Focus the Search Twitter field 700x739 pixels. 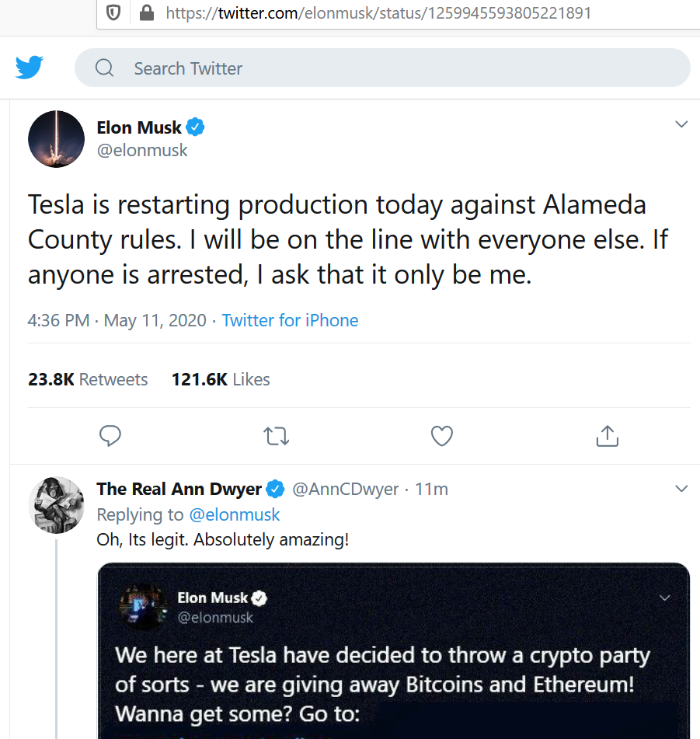(382, 68)
